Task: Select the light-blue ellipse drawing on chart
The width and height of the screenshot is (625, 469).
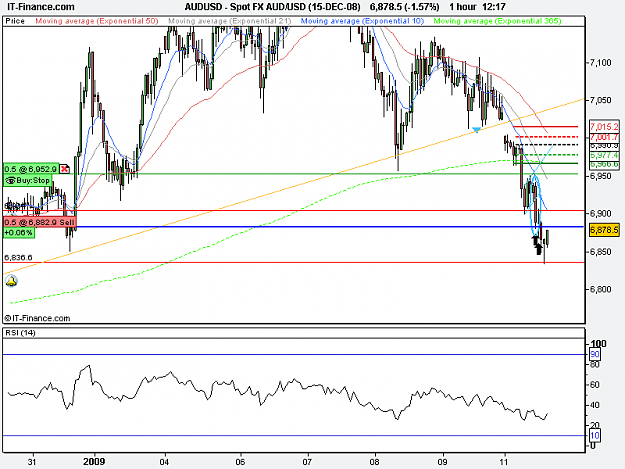Action: click(x=535, y=205)
